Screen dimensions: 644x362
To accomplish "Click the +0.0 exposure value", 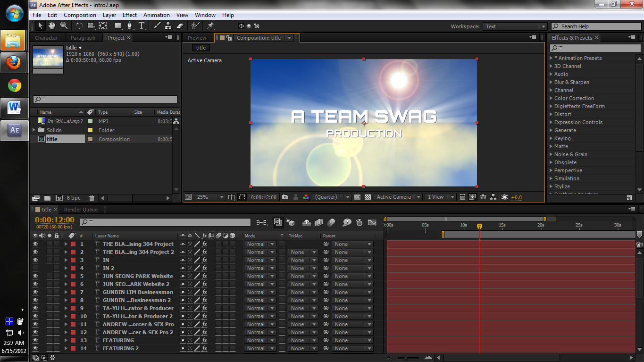I will tap(517, 197).
